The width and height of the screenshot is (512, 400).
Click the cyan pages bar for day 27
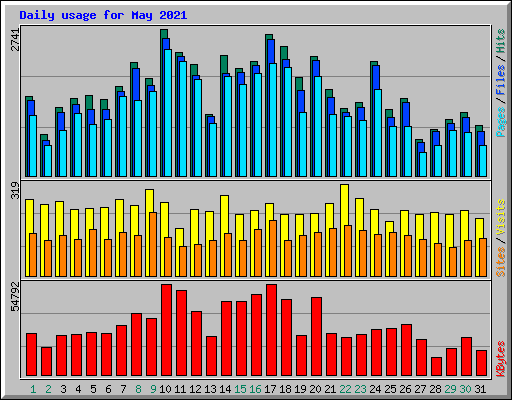(423, 164)
